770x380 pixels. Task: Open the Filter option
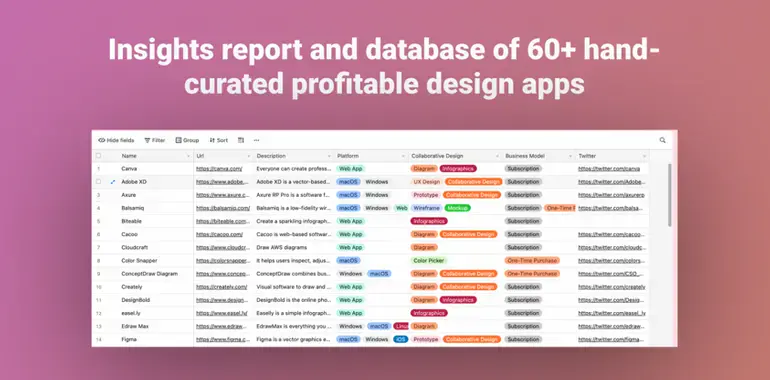(155, 140)
